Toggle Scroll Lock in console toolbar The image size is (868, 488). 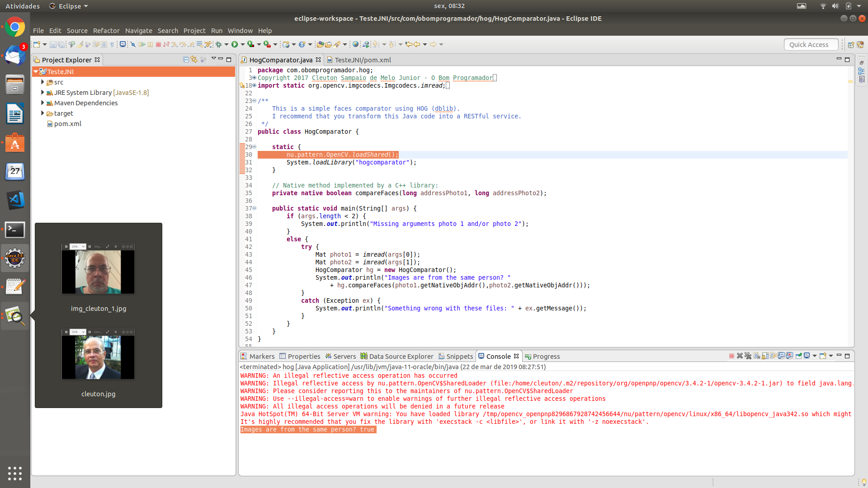(765, 356)
